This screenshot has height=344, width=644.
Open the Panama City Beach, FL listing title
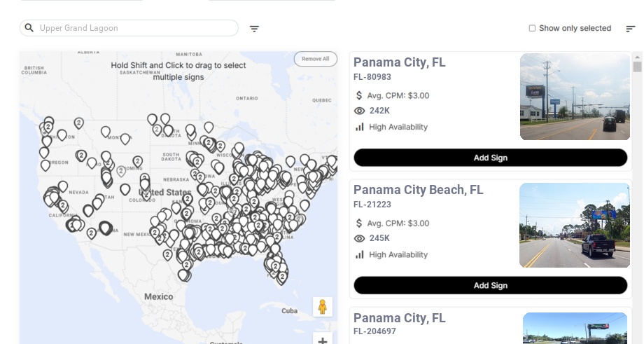[x=418, y=190]
